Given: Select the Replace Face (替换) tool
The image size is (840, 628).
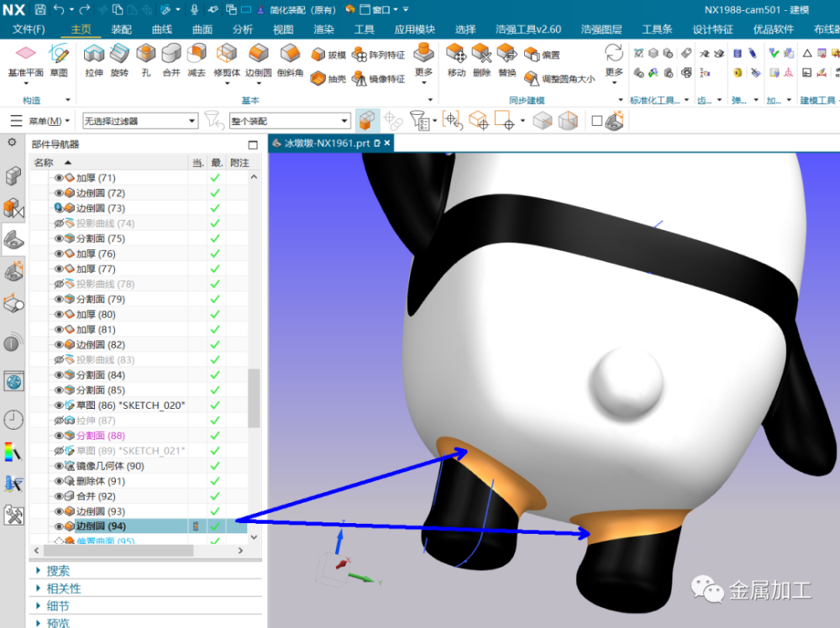Looking at the screenshot, I should coord(507,60).
